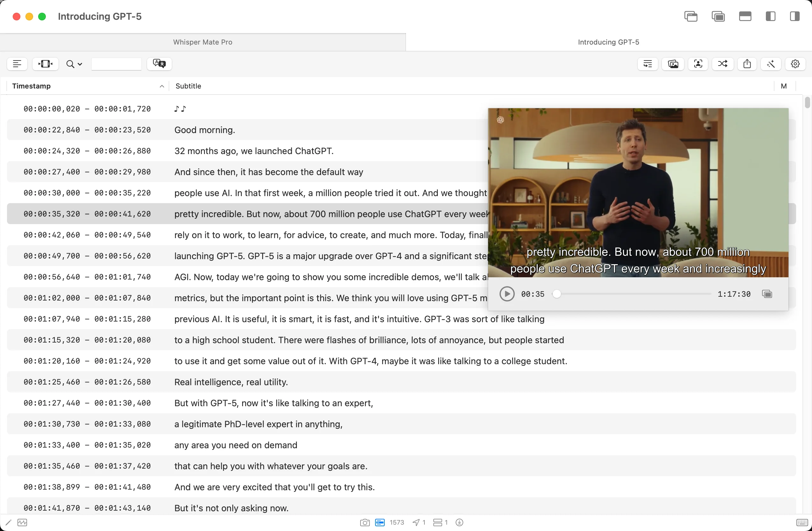Switch to the Introducing GPT-5 tab

click(x=608, y=42)
